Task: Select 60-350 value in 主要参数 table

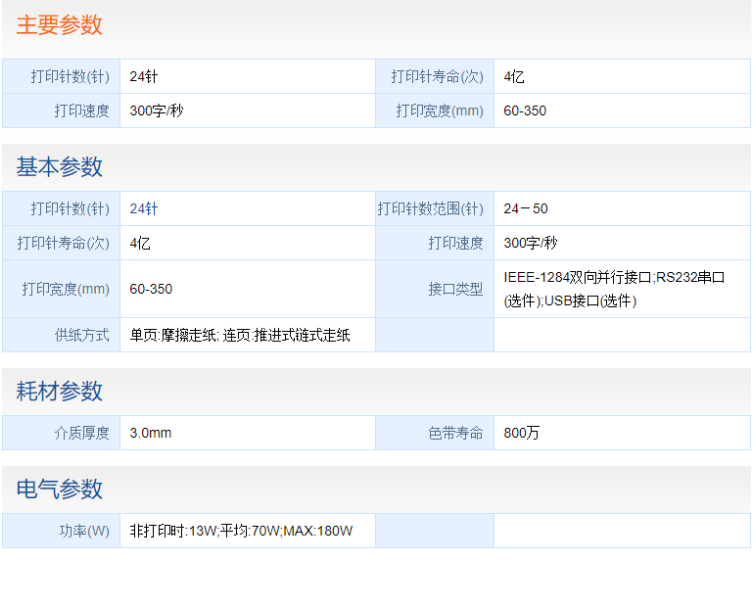Action: pos(525,111)
